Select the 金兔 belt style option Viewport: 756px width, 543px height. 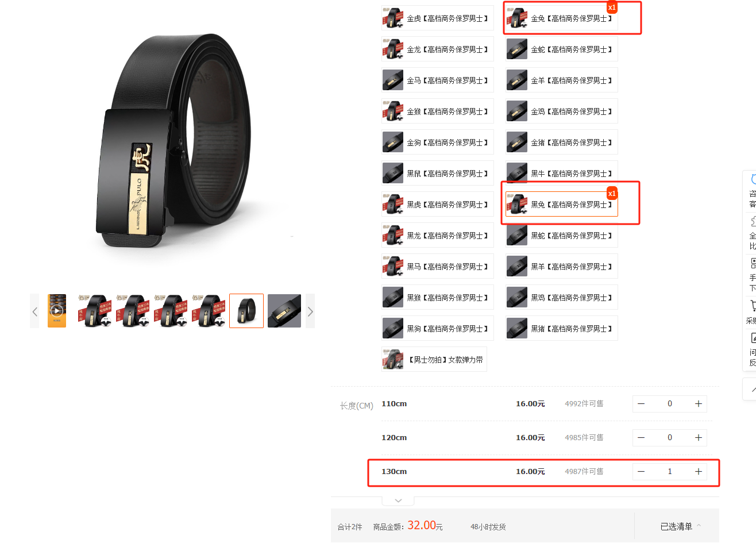(x=562, y=18)
